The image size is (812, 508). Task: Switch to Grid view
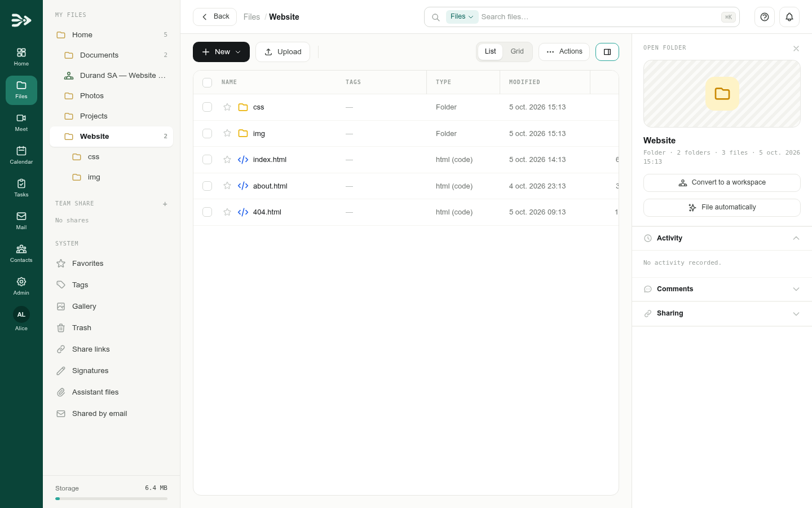[x=517, y=51]
